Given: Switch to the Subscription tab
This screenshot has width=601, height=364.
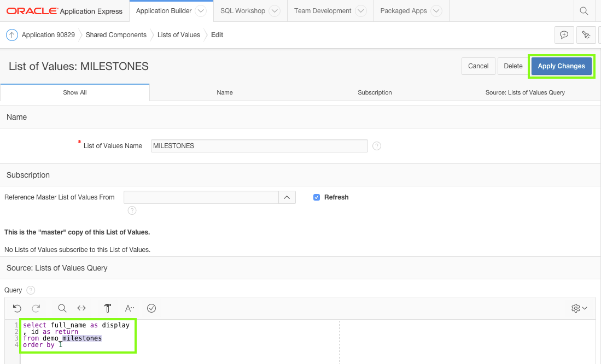Looking at the screenshot, I should [375, 92].
